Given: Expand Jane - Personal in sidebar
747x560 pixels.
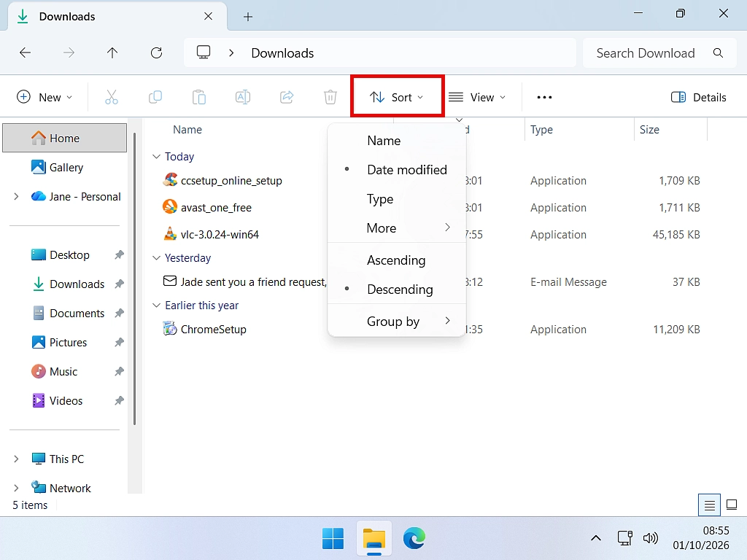Looking at the screenshot, I should point(16,197).
